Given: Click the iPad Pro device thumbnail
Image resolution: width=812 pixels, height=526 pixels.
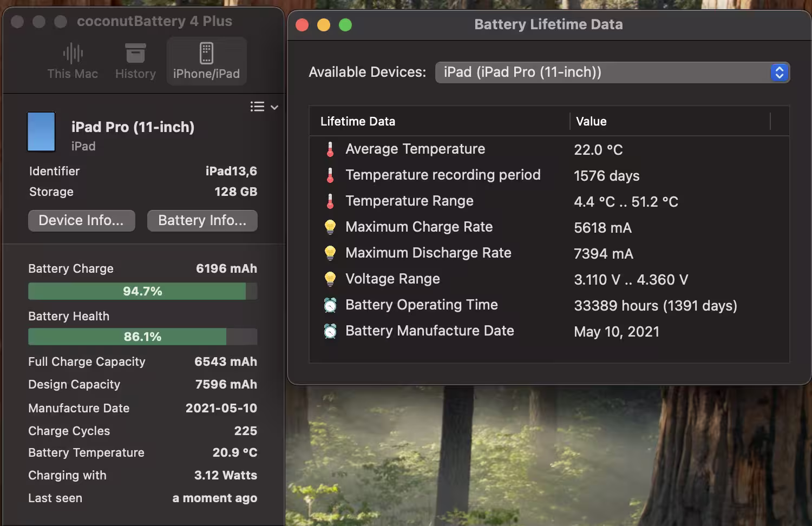Looking at the screenshot, I should [41, 131].
